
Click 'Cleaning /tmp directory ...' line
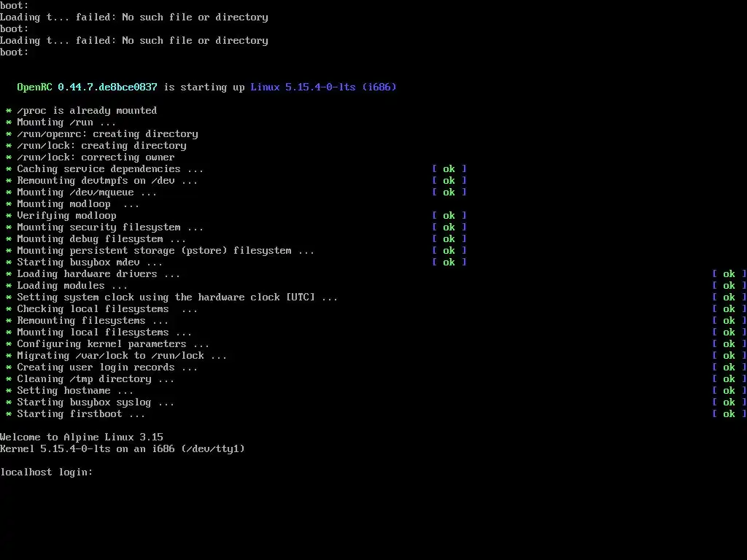[x=96, y=379]
